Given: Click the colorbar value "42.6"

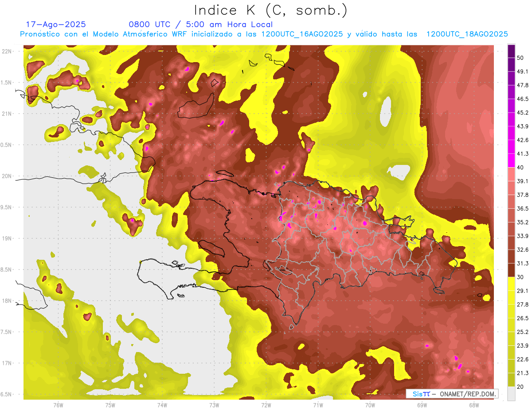Looking at the screenshot, I should (523, 140).
